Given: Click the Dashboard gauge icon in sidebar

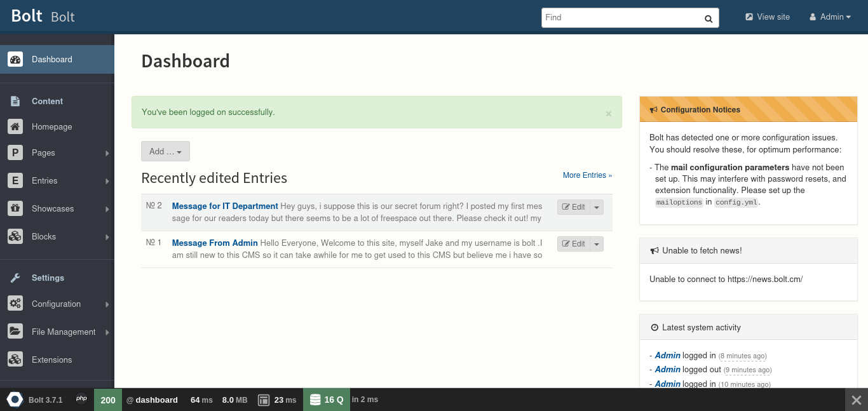Looking at the screenshot, I should [15, 59].
